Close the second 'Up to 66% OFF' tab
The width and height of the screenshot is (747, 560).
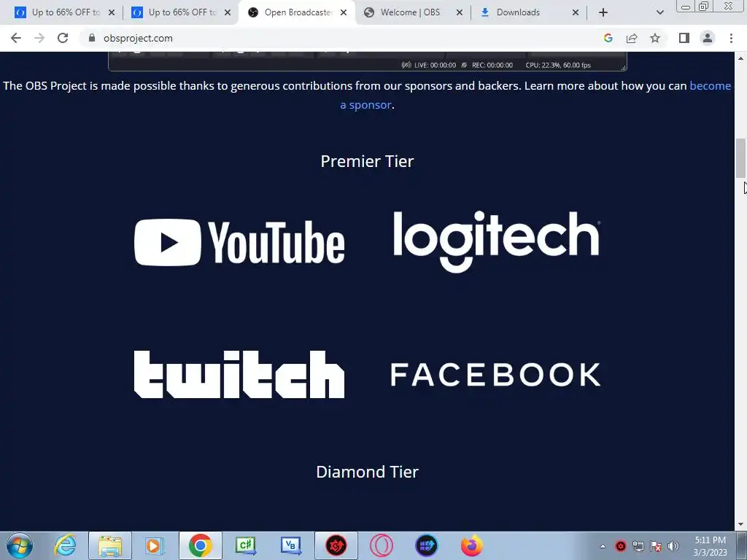[x=228, y=12]
